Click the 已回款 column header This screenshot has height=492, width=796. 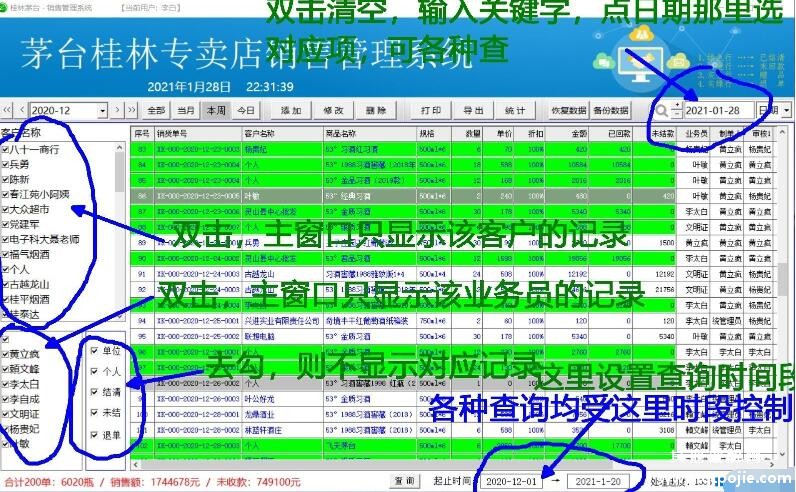coord(611,134)
